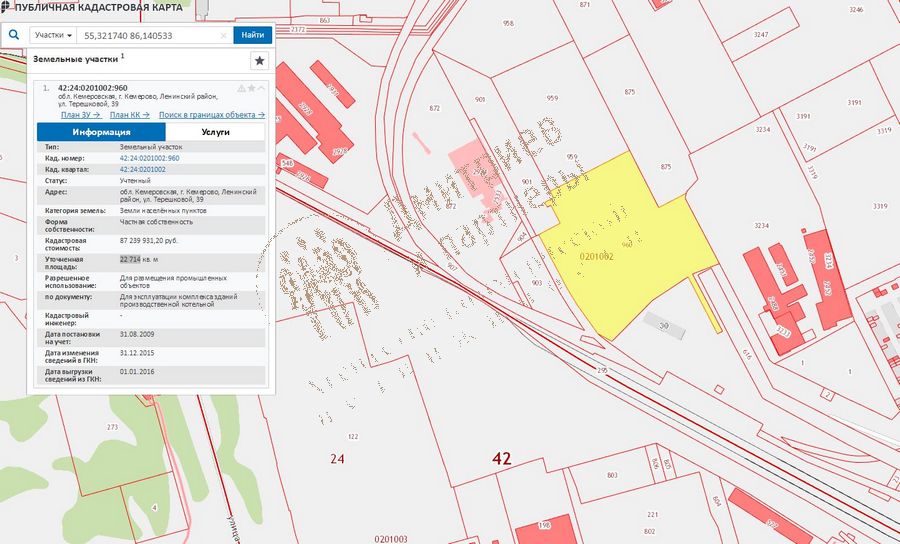Click the Земельные участки heading

pos(75,59)
